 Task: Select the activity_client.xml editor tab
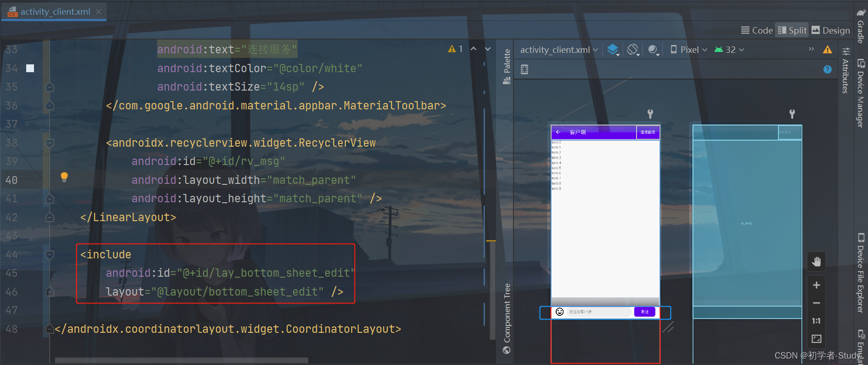pos(54,11)
